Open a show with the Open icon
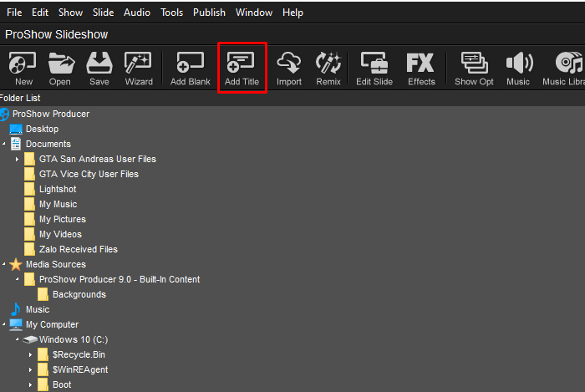 pyautogui.click(x=61, y=63)
